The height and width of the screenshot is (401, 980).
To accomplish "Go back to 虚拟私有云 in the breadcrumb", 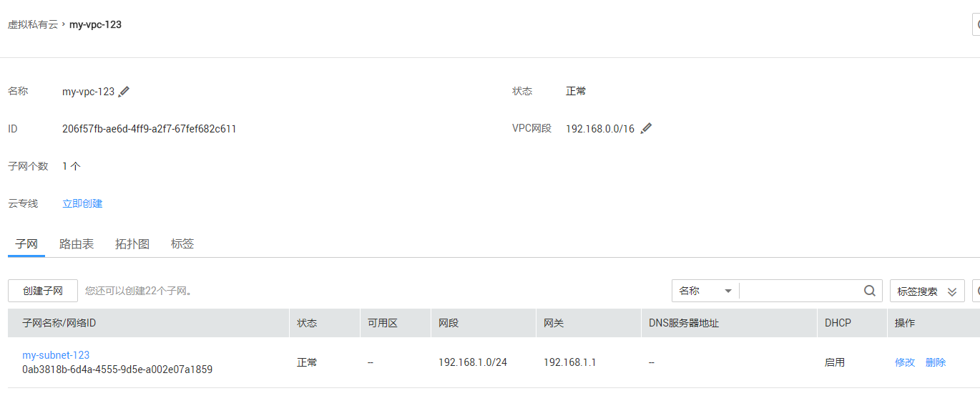I will pyautogui.click(x=33, y=24).
